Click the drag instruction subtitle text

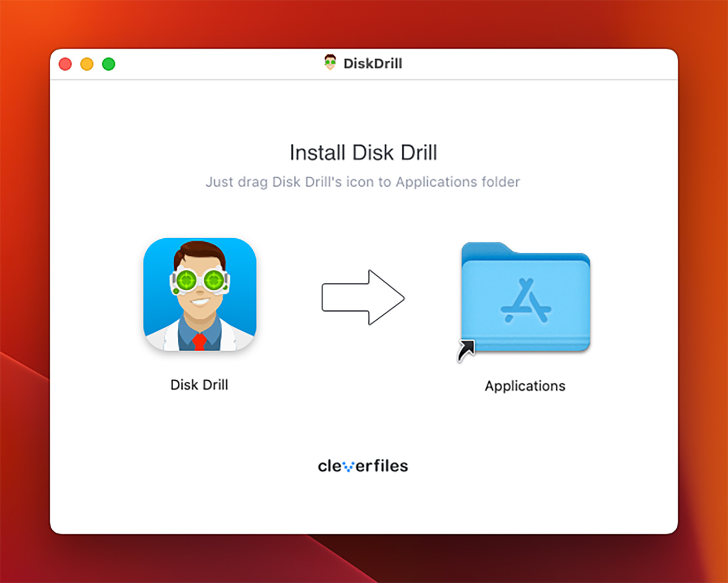pos(362,182)
